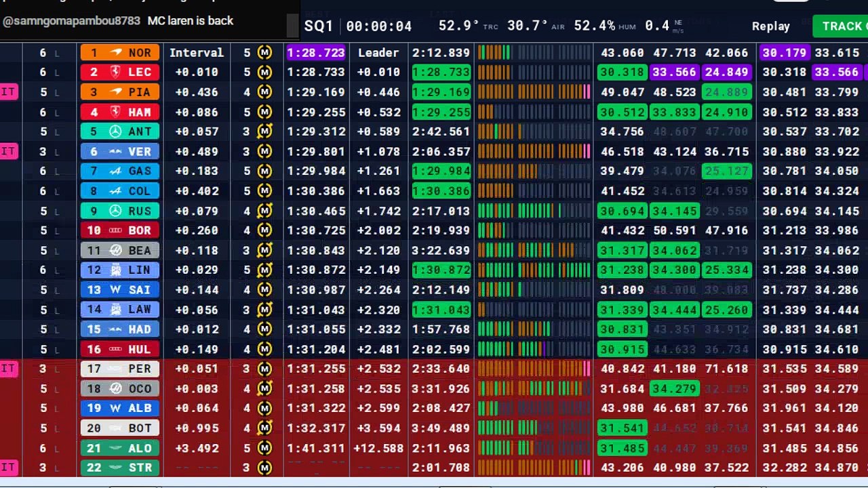
Task: Click the Haas logo on BEA badge
Action: click(x=116, y=250)
